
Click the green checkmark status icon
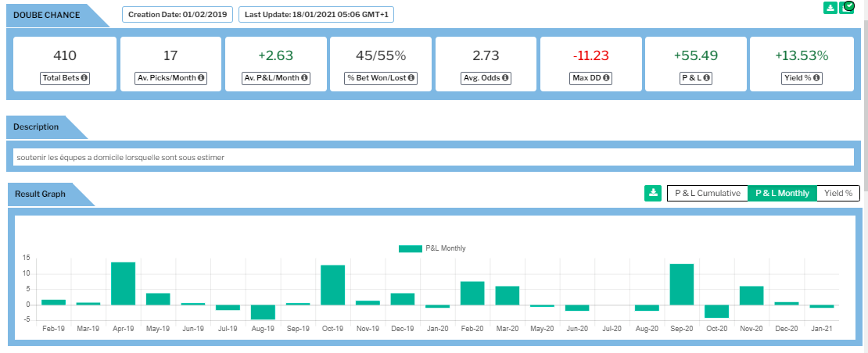coord(847,8)
